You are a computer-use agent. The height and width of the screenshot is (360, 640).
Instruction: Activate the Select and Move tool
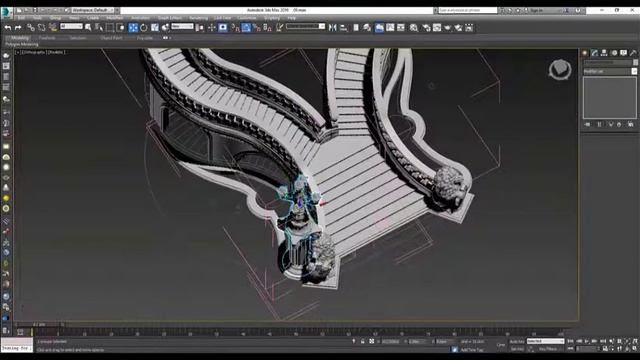(133, 27)
